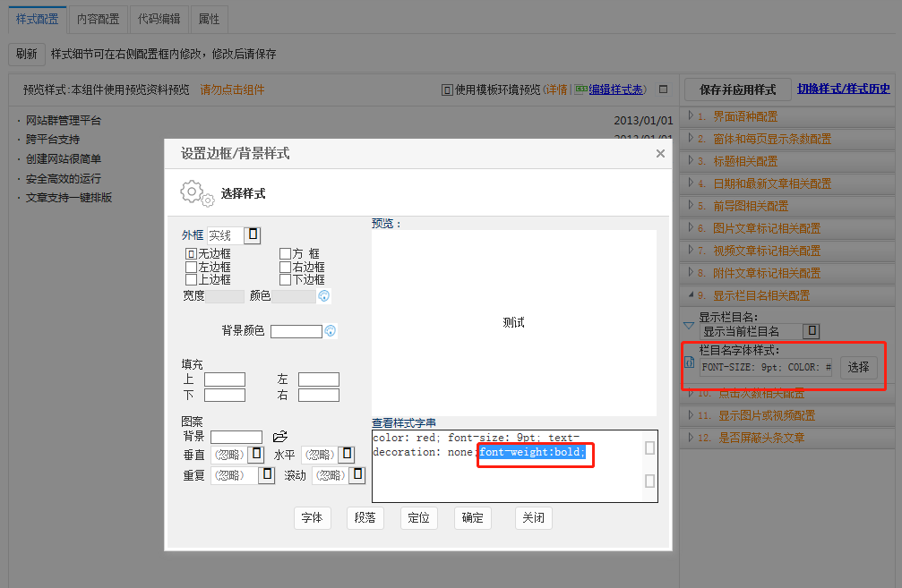Click the 填充 上 input field
The width and height of the screenshot is (902, 588).
tap(225, 379)
